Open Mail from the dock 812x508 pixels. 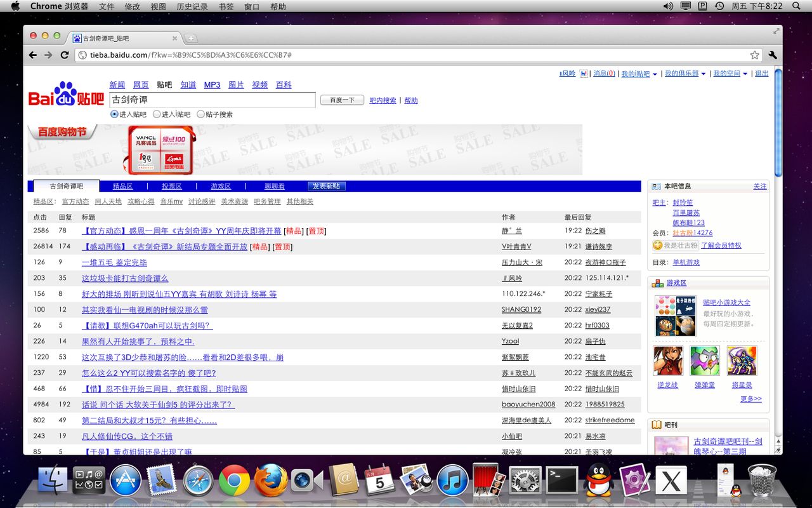click(161, 480)
